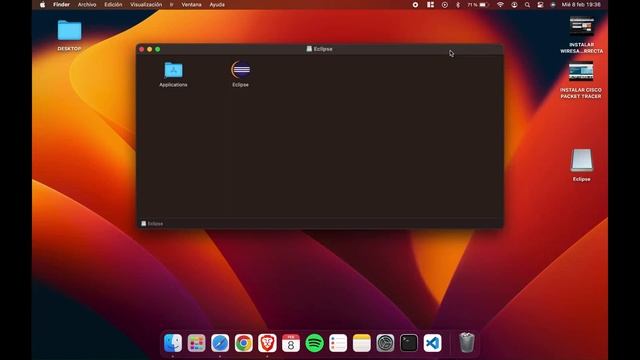
Task: Open the Applications folder shortcut in window
Action: pos(173,70)
